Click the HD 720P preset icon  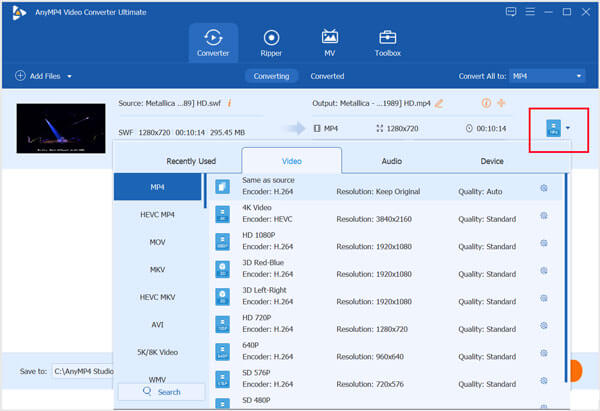pyautogui.click(x=222, y=325)
